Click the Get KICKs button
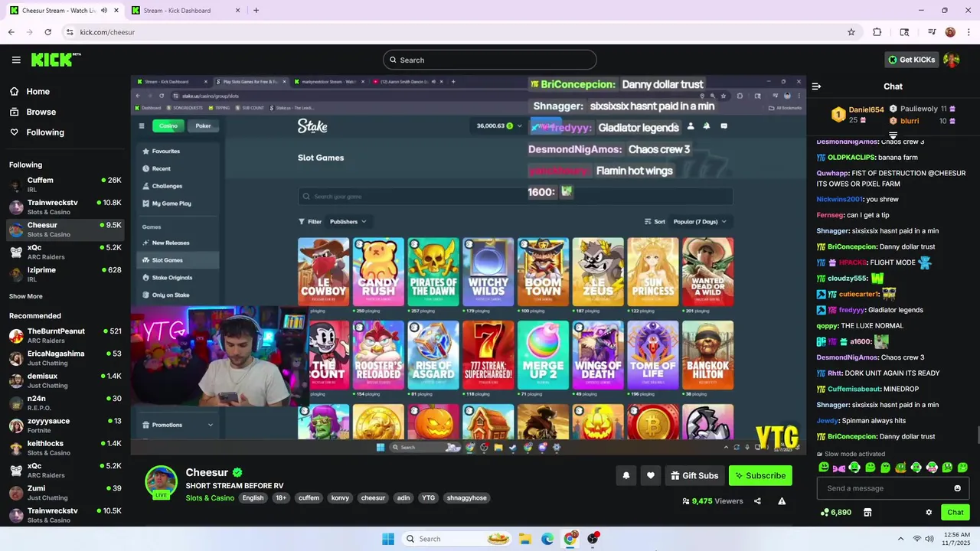980x551 pixels. pyautogui.click(x=912, y=60)
